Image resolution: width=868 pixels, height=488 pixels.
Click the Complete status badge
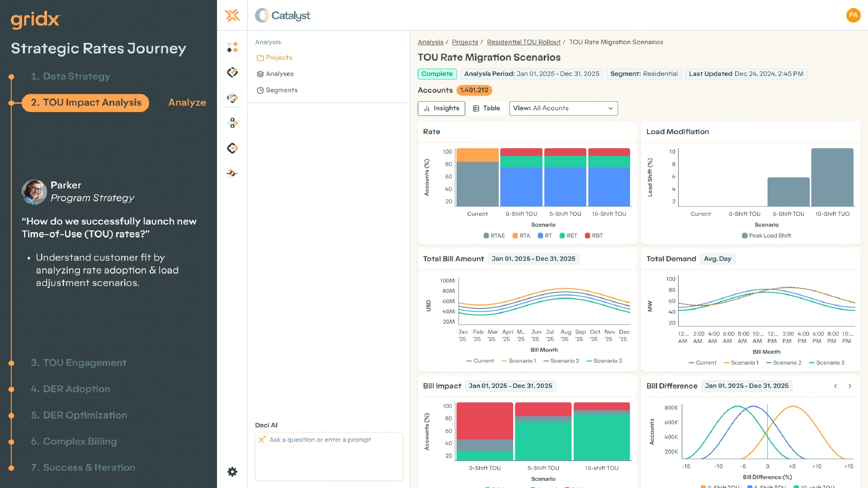coord(437,74)
